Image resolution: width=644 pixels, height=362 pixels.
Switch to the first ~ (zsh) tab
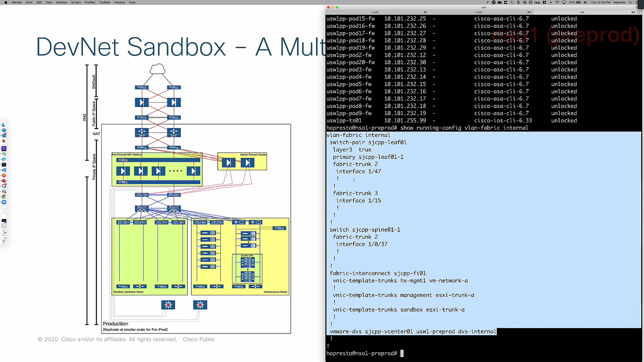point(377,12)
